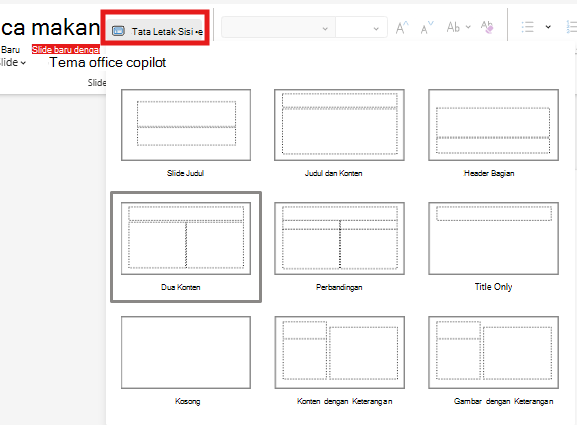Apply the Perbandingan layout
Image resolution: width=577 pixels, height=425 pixels.
[x=339, y=238]
